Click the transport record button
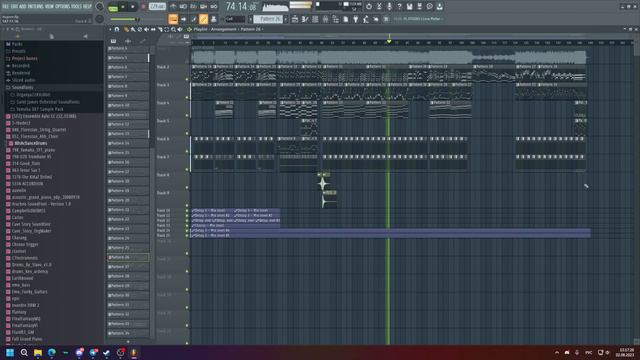The image size is (640, 360). (x=143, y=7)
